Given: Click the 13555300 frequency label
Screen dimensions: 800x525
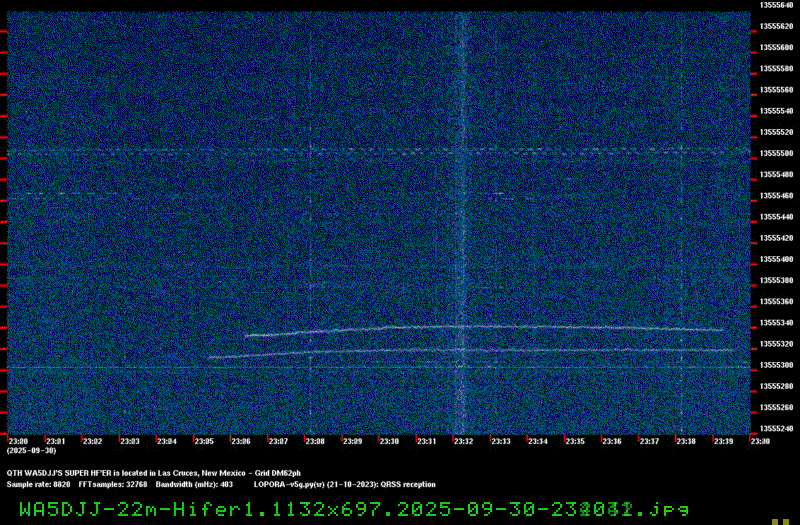Looking at the screenshot, I should [776, 365].
